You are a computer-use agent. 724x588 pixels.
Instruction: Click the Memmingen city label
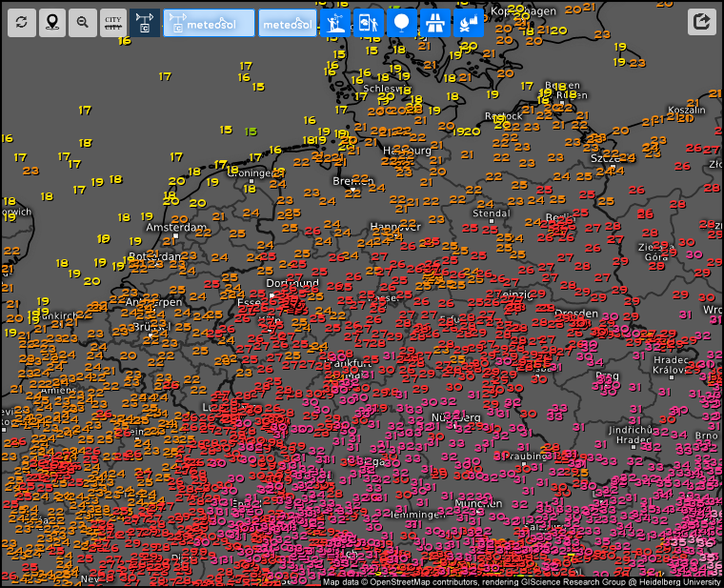click(417, 514)
